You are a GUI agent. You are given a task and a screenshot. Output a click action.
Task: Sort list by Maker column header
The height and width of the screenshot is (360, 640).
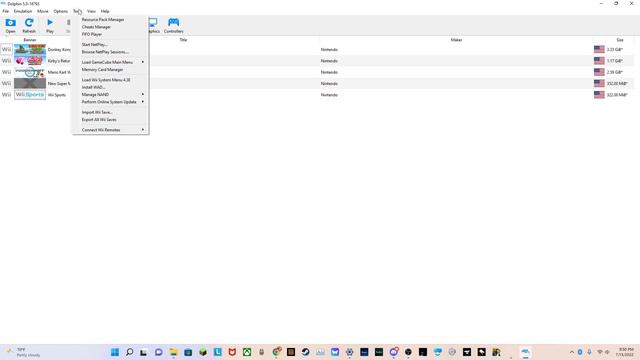pos(456,40)
